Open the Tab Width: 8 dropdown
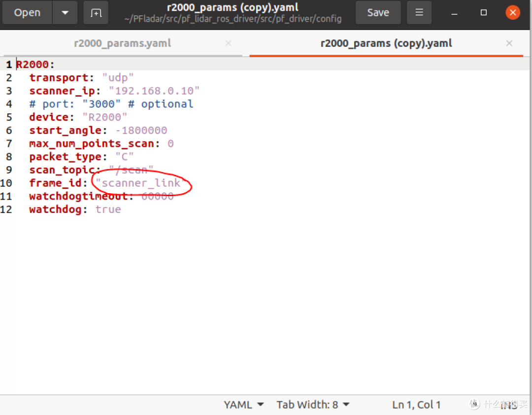This screenshot has width=532, height=415. click(x=313, y=405)
